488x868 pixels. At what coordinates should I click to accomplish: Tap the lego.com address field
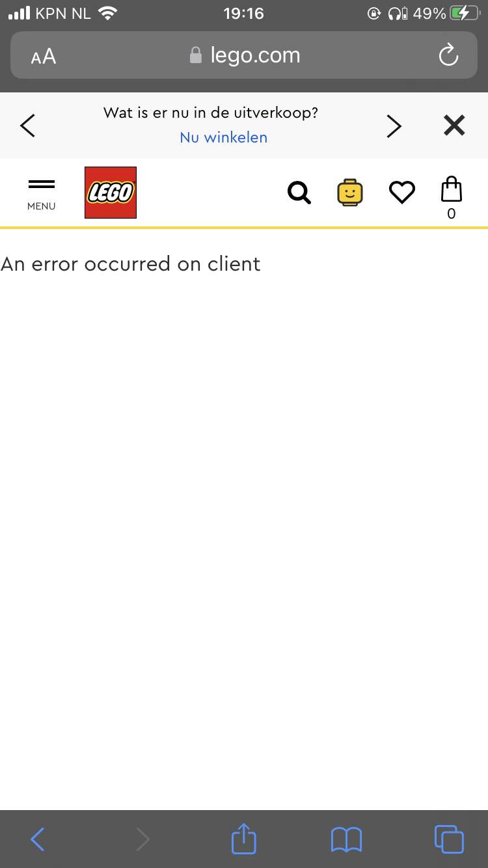click(244, 55)
